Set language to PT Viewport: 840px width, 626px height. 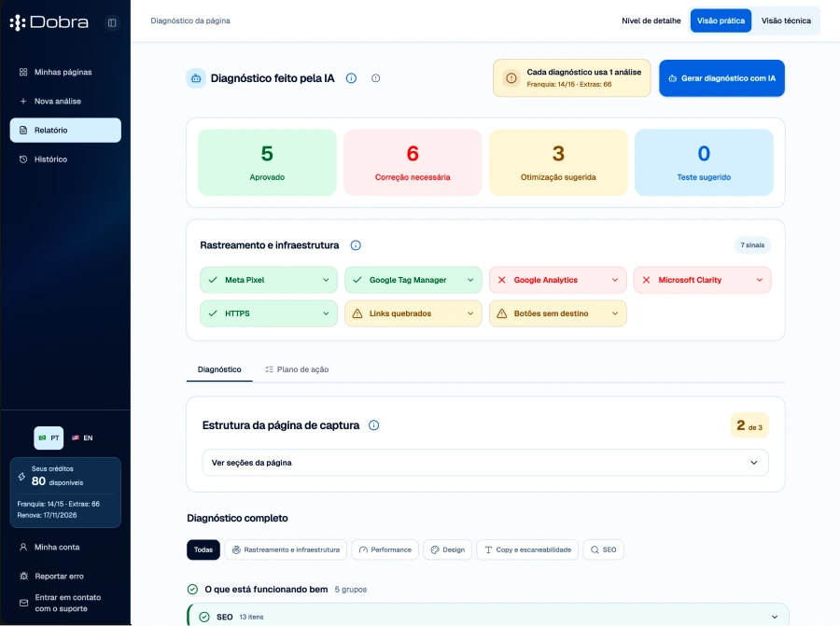pyautogui.click(x=49, y=438)
